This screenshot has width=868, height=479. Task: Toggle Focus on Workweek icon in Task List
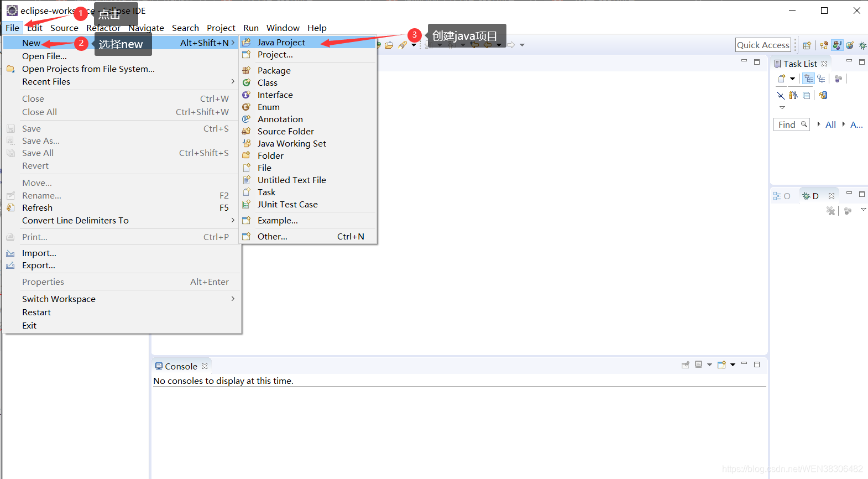(838, 79)
